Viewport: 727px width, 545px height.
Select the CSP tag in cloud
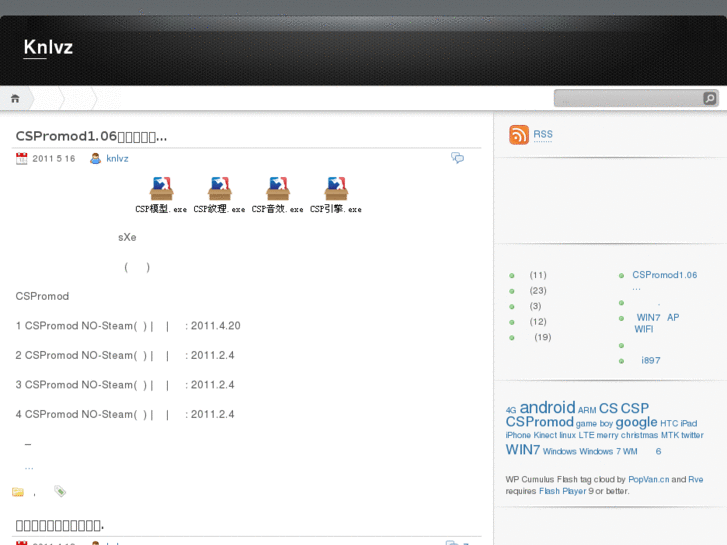coord(634,408)
